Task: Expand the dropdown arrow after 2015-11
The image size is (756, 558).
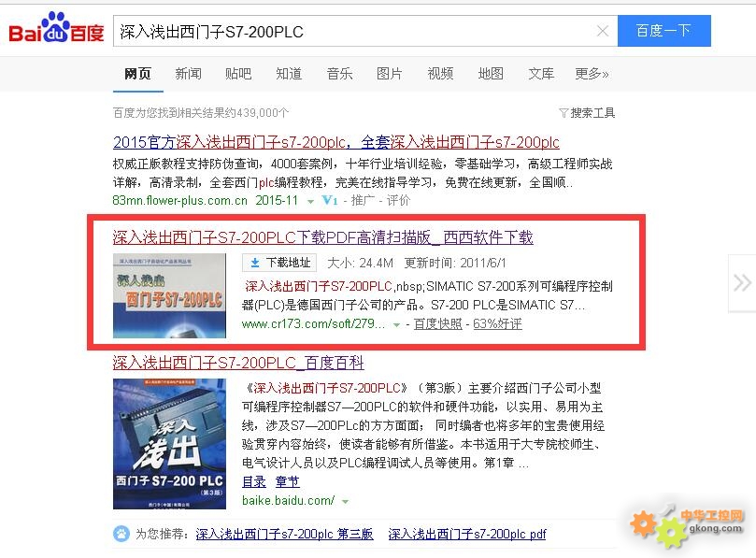Action: 310,202
